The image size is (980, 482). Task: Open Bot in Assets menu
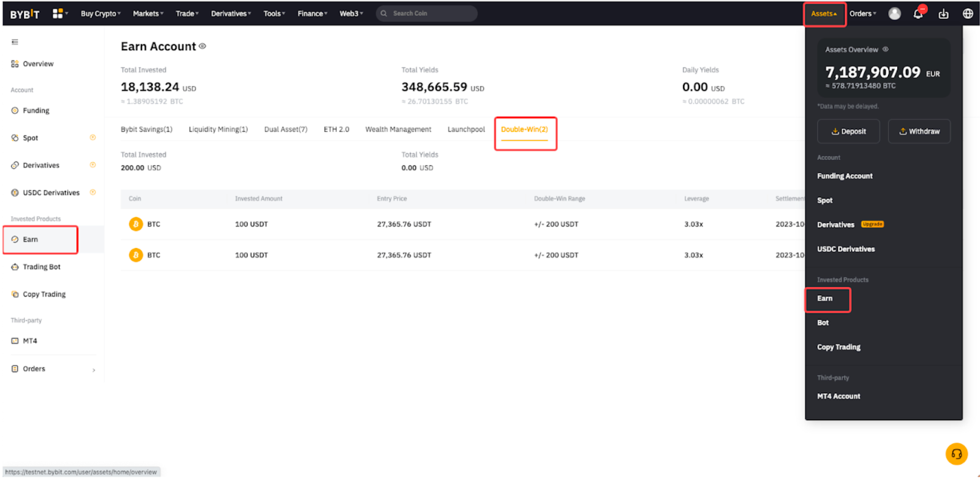click(x=823, y=323)
